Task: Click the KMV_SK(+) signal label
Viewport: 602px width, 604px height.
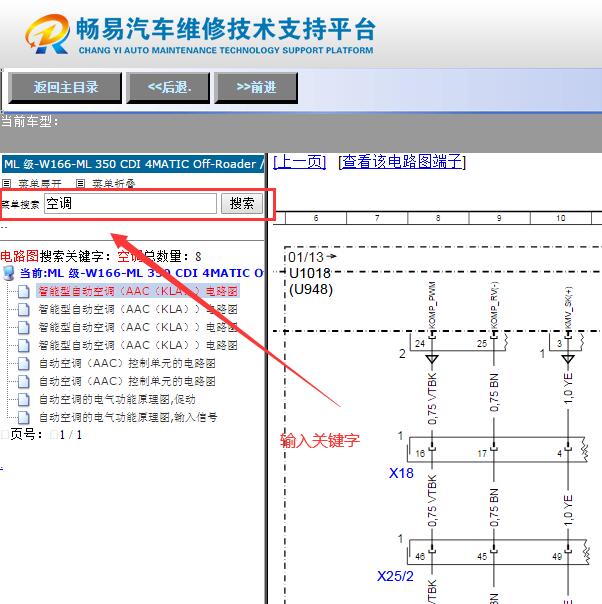Action: coord(568,307)
